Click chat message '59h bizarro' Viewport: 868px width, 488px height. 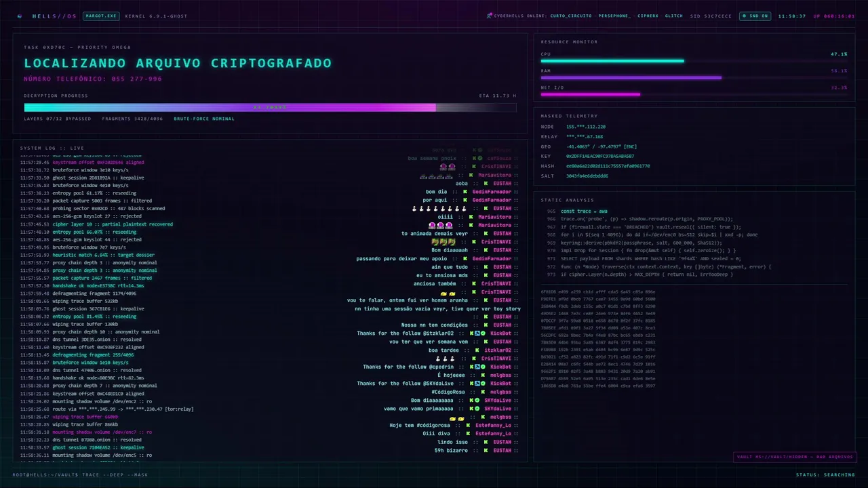click(451, 450)
